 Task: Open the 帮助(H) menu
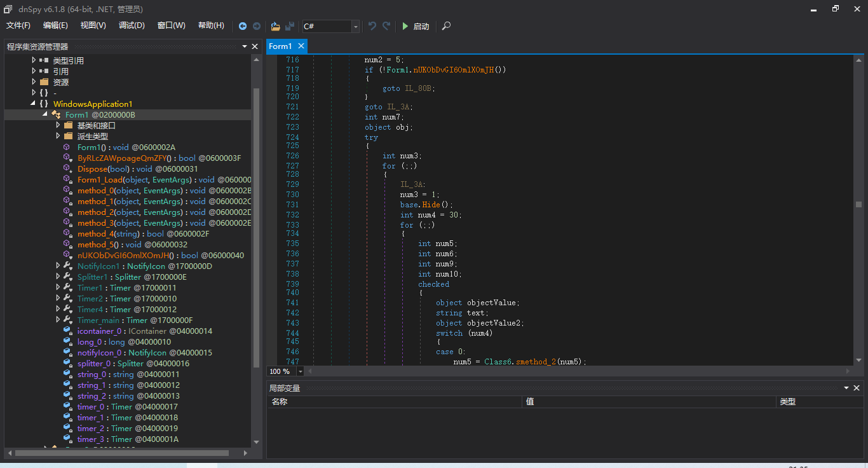click(211, 25)
